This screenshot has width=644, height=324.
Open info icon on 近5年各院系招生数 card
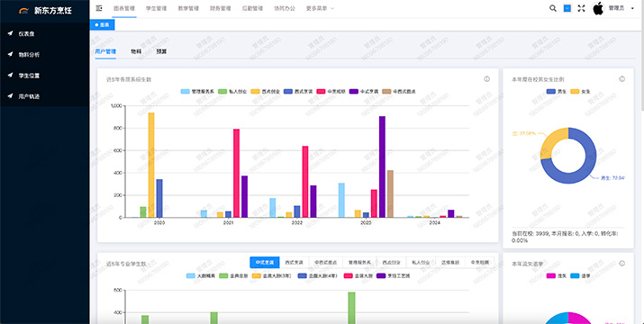(x=486, y=79)
